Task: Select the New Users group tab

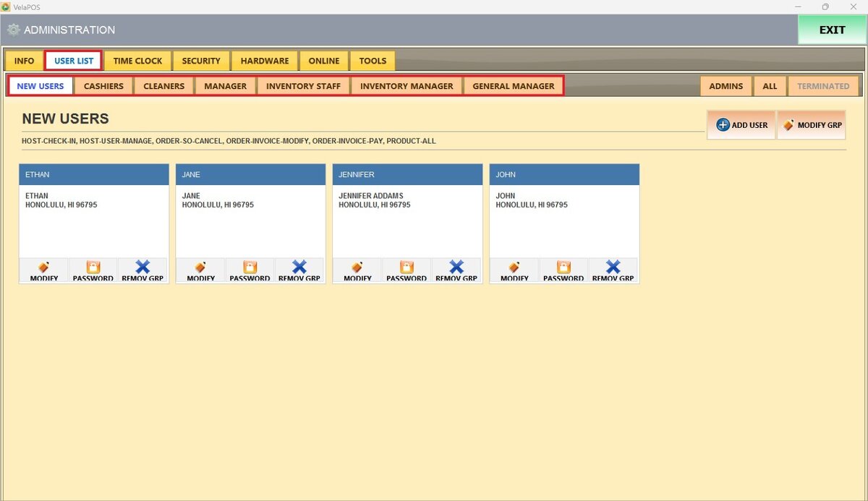Action: pyautogui.click(x=41, y=86)
